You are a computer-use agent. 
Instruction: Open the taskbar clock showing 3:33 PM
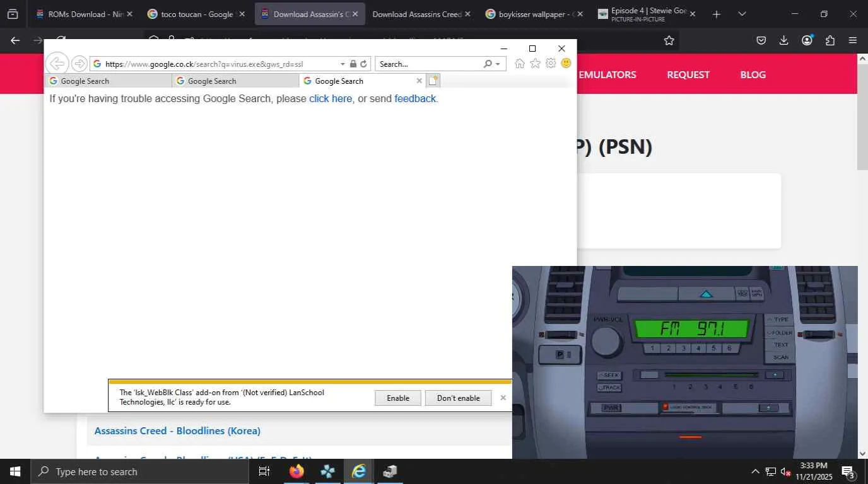coord(814,471)
